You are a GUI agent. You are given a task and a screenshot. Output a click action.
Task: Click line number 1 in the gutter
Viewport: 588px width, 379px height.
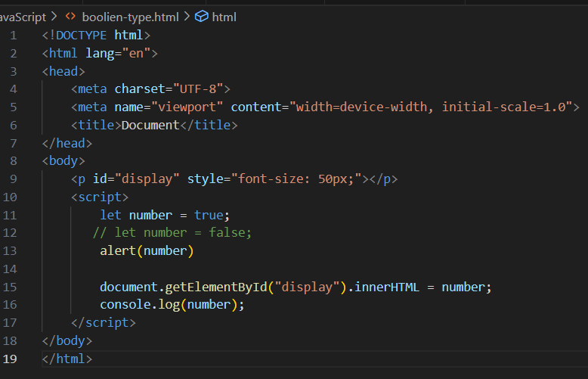(x=13, y=35)
